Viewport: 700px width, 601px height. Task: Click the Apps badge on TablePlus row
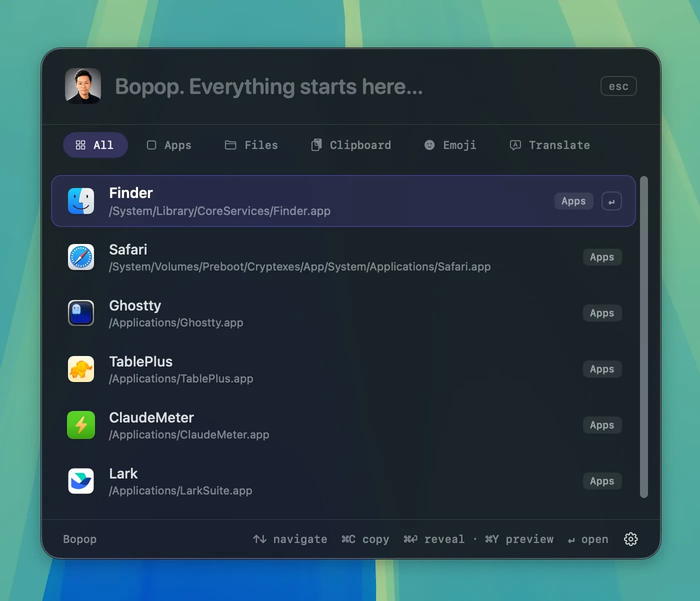pyautogui.click(x=602, y=369)
